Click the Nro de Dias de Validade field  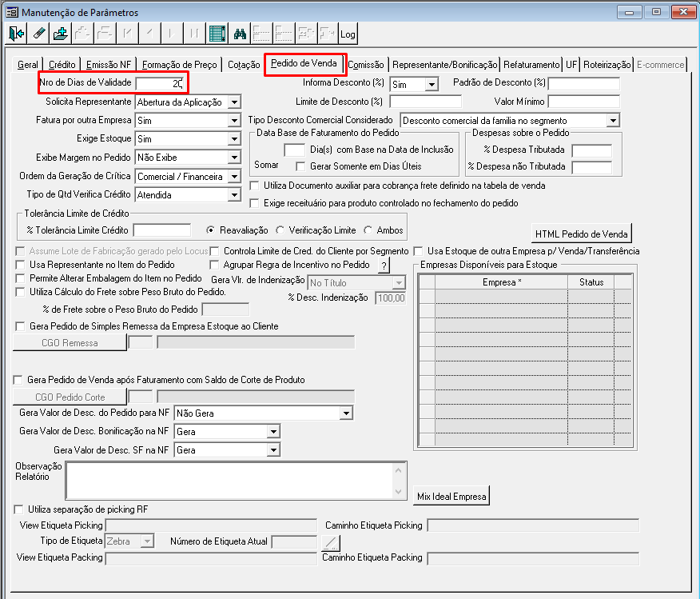point(161,83)
